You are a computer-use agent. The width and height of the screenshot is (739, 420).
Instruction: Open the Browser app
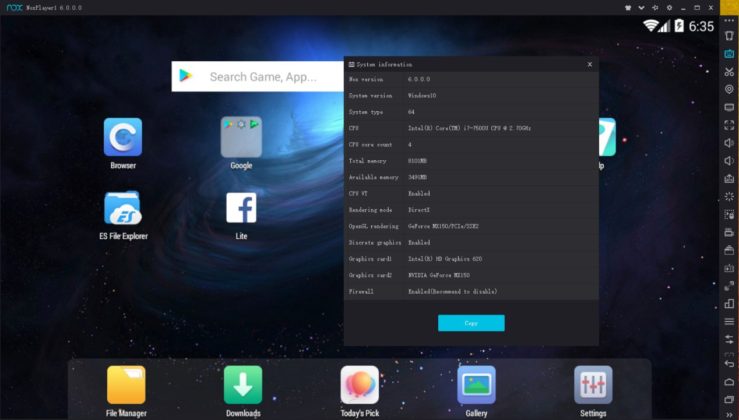pyautogui.click(x=123, y=138)
